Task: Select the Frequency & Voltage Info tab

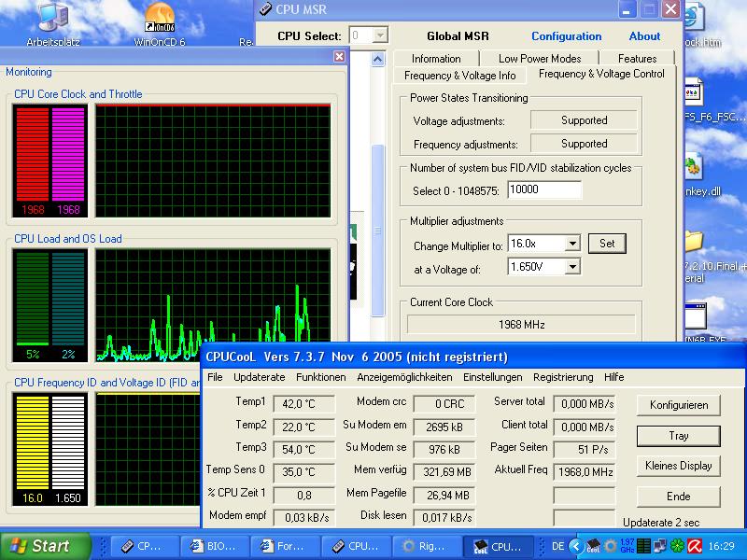Action: pyautogui.click(x=459, y=76)
